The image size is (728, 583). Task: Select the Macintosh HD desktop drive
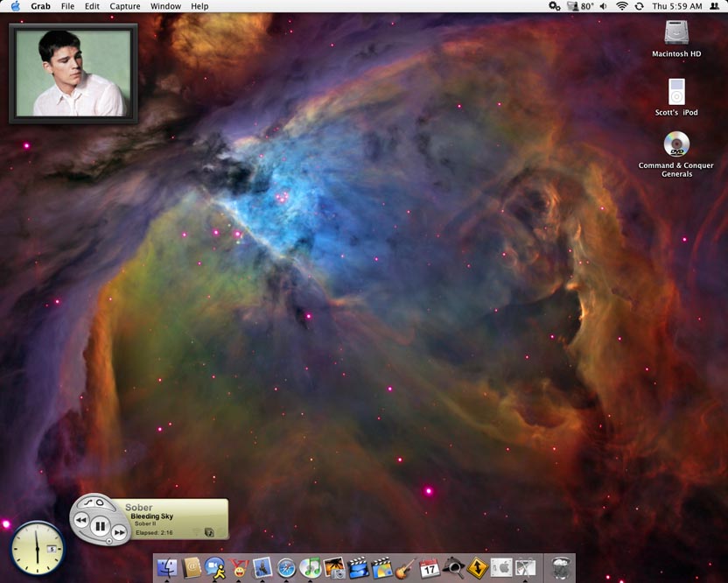coord(676,39)
